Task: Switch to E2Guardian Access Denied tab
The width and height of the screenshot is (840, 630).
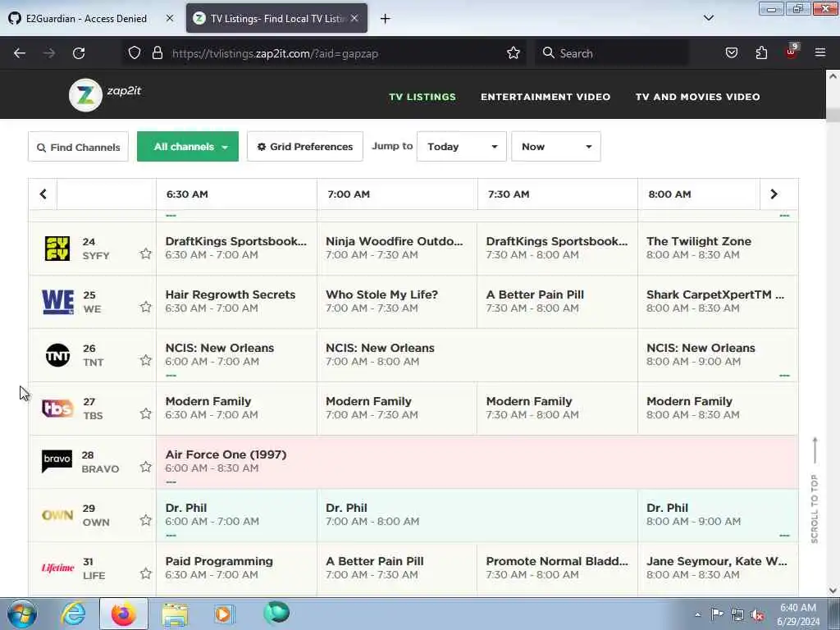Action: point(85,18)
